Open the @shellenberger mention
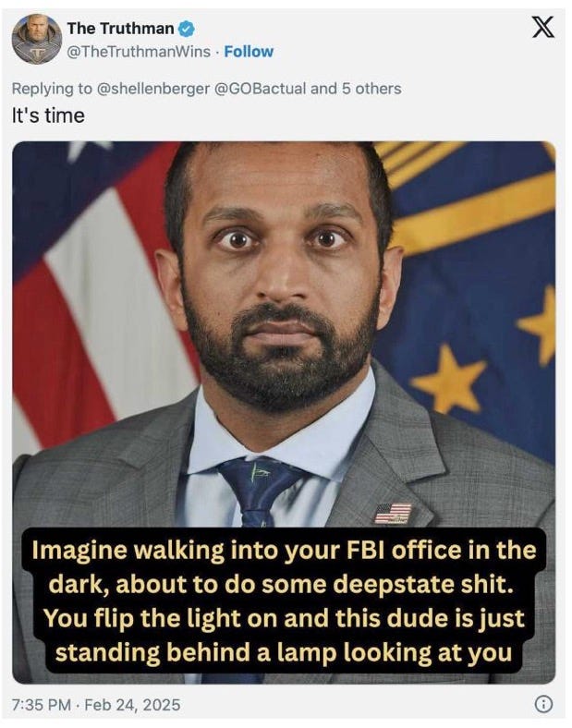The width and height of the screenshot is (572, 728). (152, 88)
